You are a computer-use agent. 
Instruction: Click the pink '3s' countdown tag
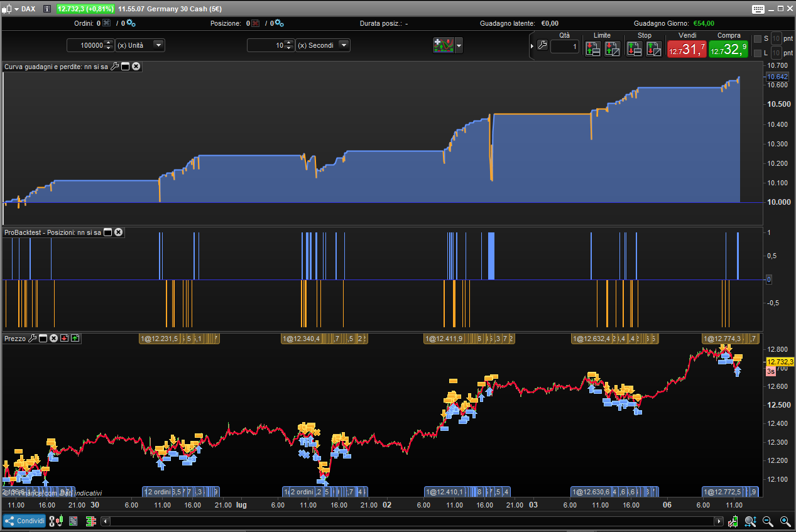[x=771, y=372]
